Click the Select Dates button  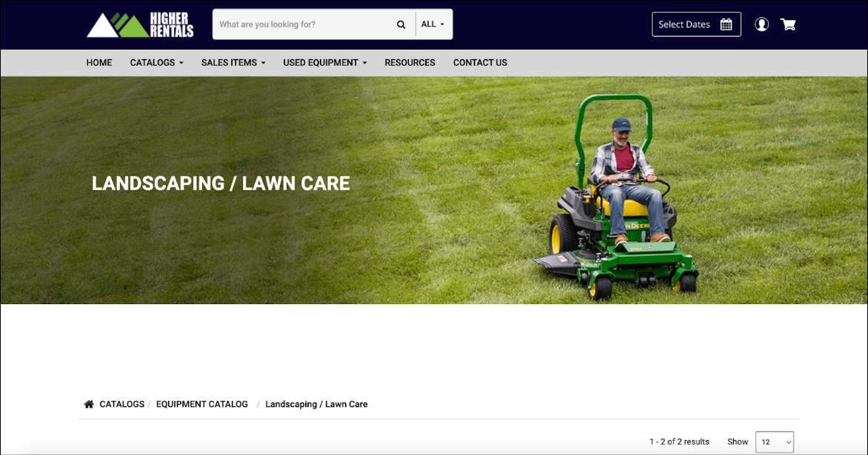[x=696, y=24]
